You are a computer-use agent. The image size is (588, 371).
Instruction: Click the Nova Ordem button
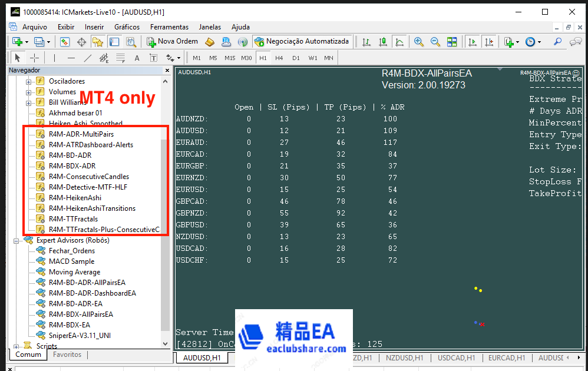[173, 41]
